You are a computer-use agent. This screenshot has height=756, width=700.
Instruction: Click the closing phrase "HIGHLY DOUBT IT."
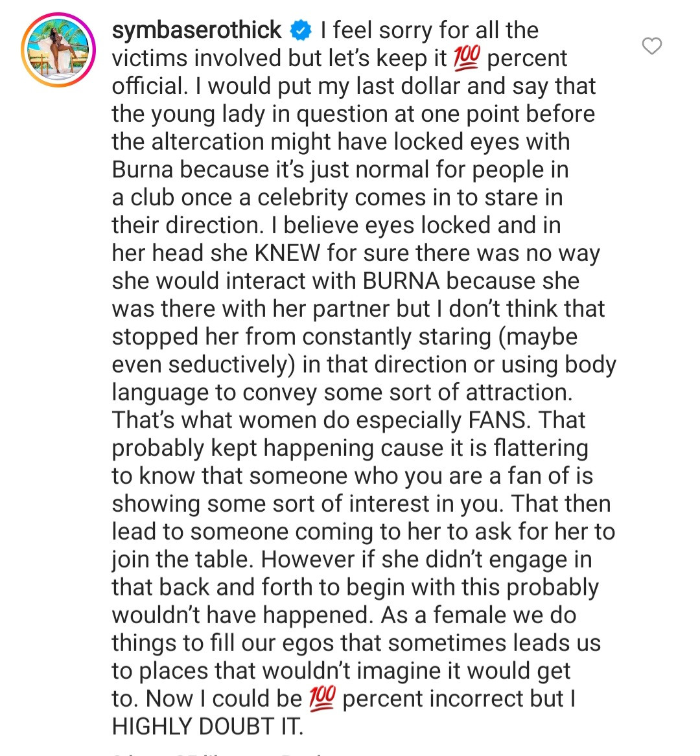pyautogui.click(x=207, y=727)
